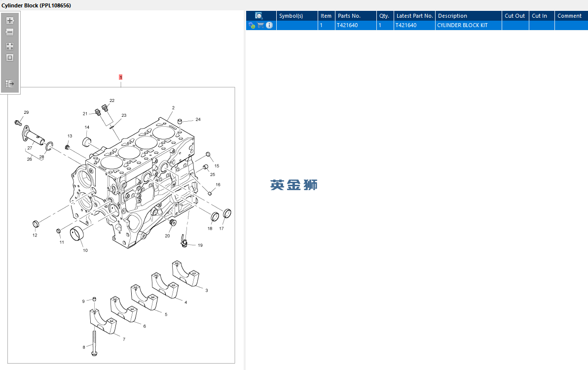Click callout 16 on the right side
This screenshot has width=588, height=370.
point(218,185)
